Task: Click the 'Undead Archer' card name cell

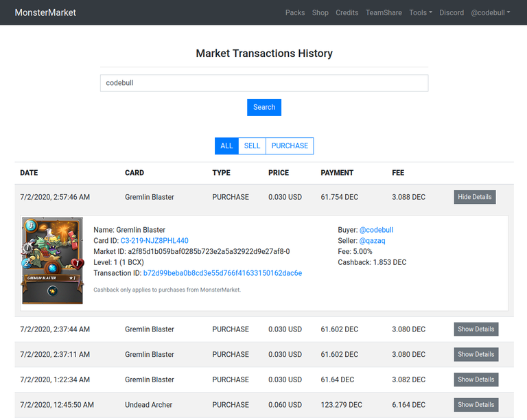Action: point(148,405)
